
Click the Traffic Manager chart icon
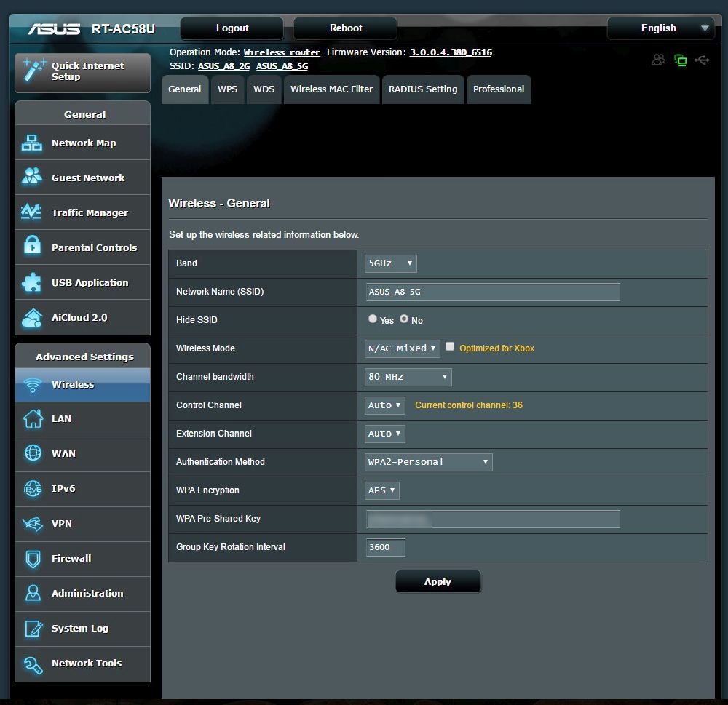(31, 212)
